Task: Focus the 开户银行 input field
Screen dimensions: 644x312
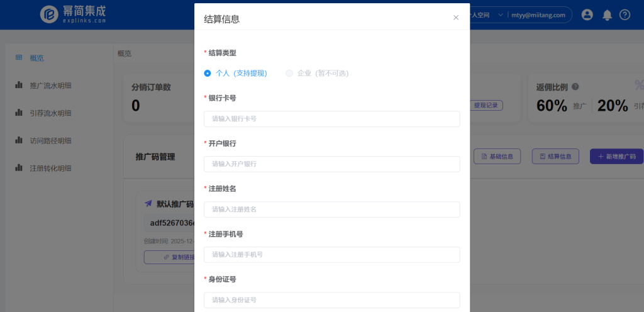Action: click(x=332, y=164)
